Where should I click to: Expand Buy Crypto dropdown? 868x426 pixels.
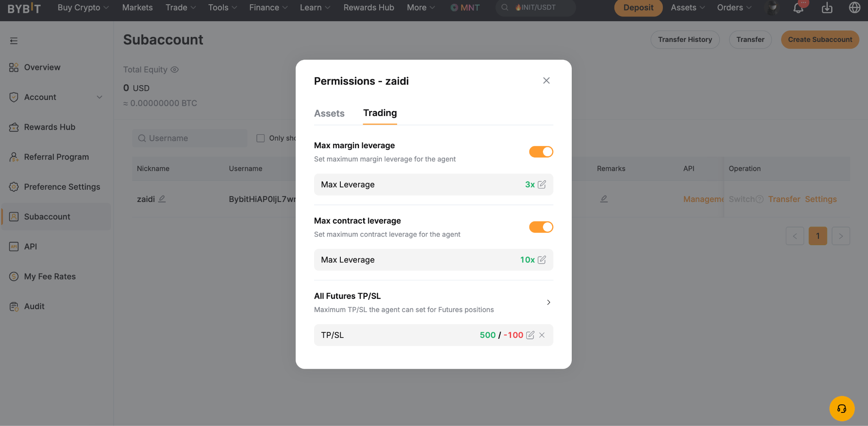tap(83, 8)
